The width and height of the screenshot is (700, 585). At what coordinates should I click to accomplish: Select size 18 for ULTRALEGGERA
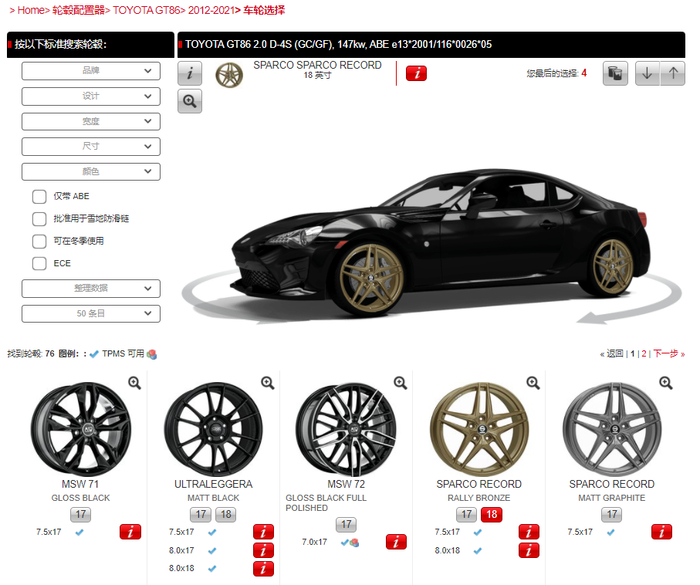coord(226,514)
